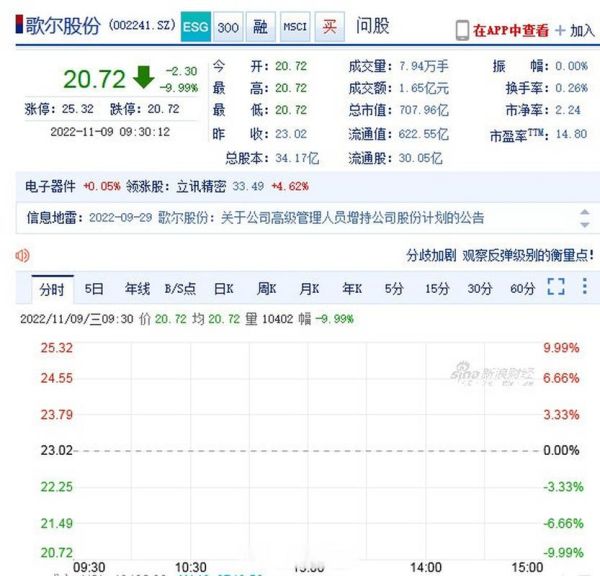
Task: Switch to the 5分 chart tab
Action: [394, 289]
